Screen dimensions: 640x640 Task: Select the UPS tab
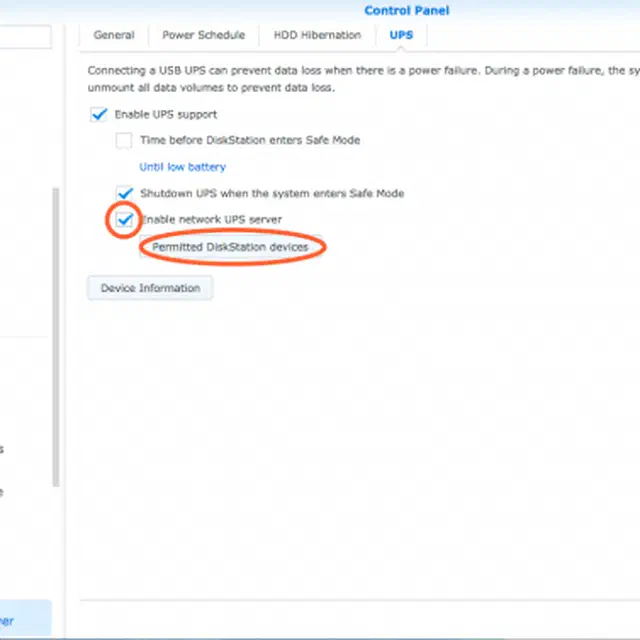click(401, 35)
